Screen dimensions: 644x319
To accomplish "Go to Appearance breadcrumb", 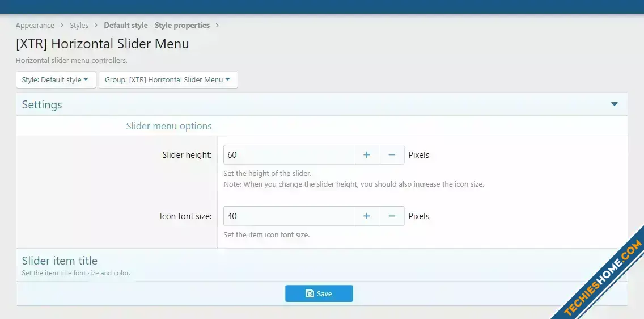I will pos(35,26).
